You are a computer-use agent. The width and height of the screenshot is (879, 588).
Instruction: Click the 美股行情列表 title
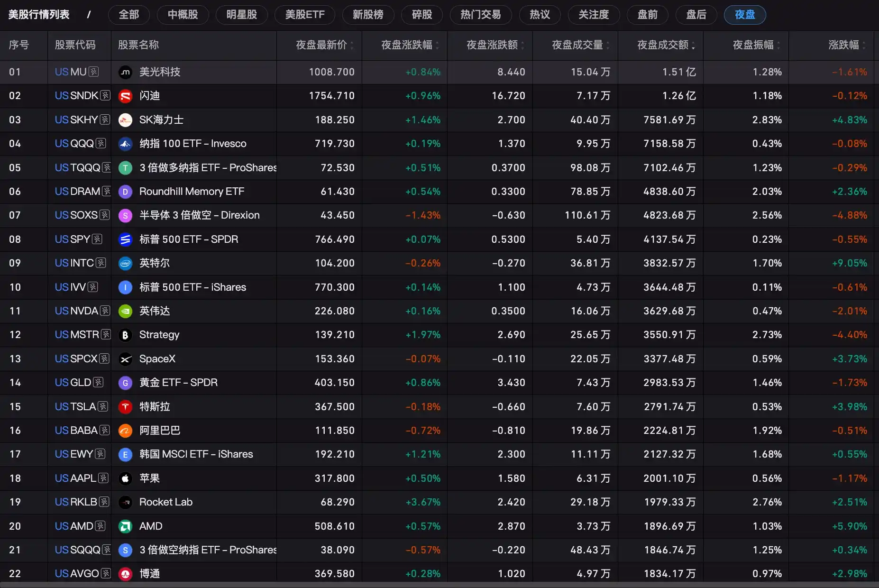click(x=39, y=15)
